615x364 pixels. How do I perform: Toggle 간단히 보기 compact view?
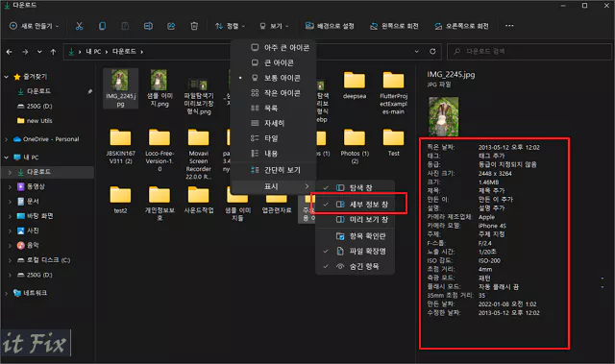(273, 170)
